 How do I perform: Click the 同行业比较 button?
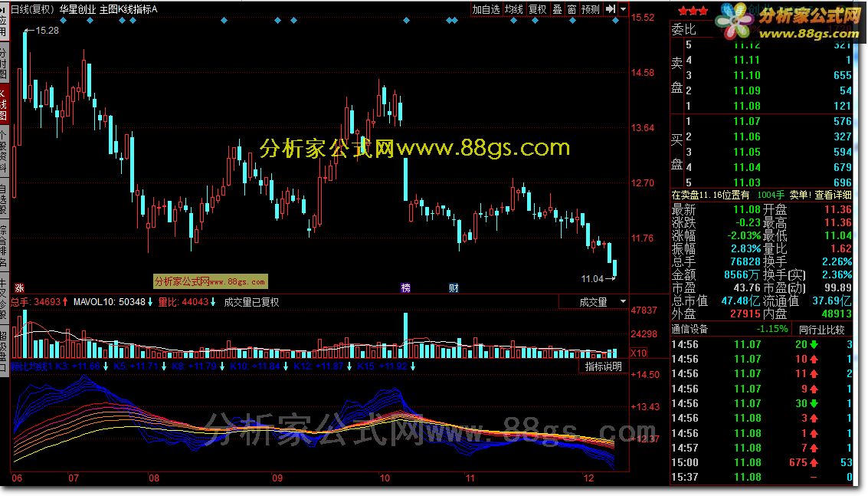point(821,330)
